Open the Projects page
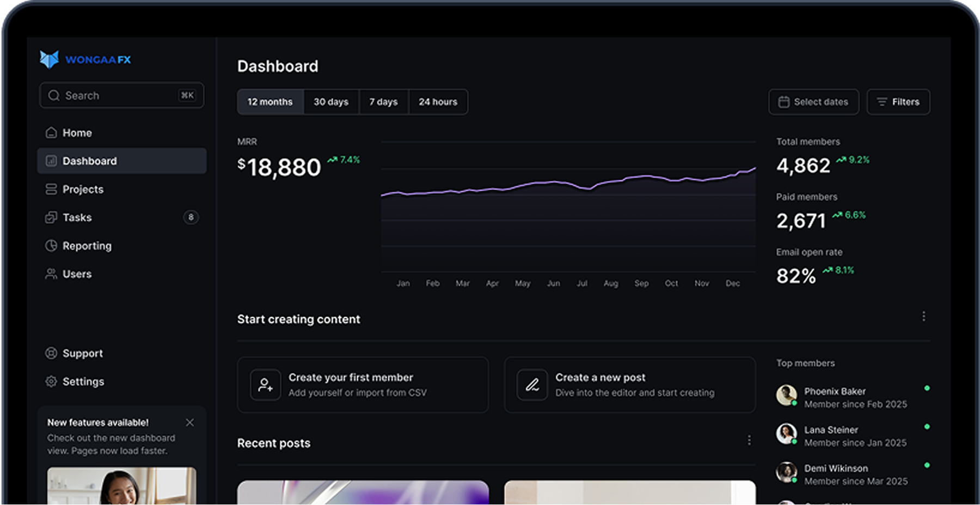This screenshot has height=505, width=980. coord(82,190)
